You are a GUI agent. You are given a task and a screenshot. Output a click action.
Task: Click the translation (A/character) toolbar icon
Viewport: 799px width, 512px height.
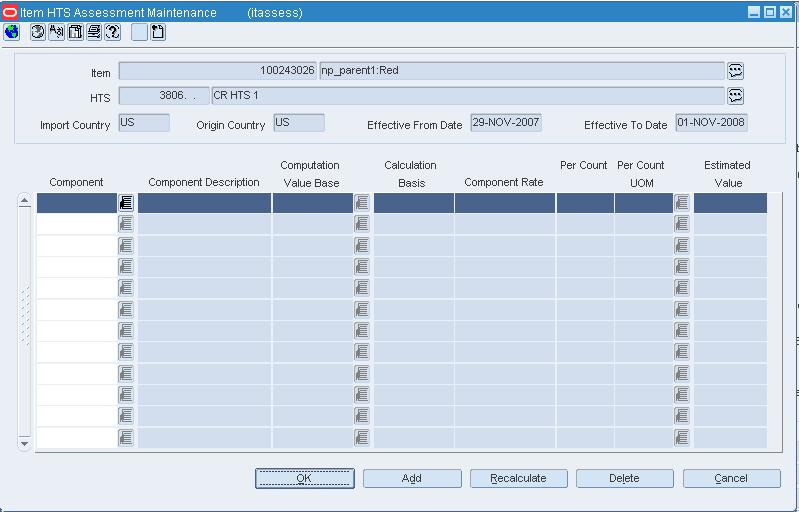56,32
